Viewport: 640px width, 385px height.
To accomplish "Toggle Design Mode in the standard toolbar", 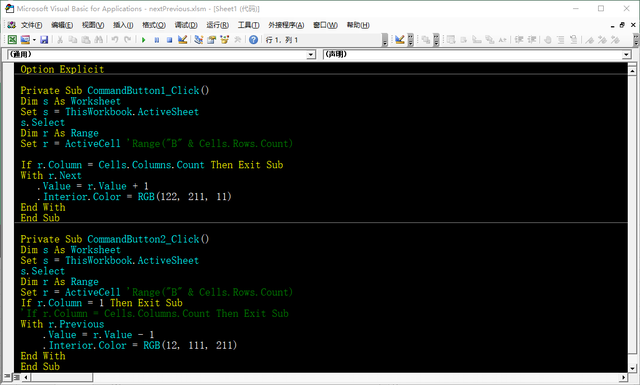I will (x=182, y=40).
